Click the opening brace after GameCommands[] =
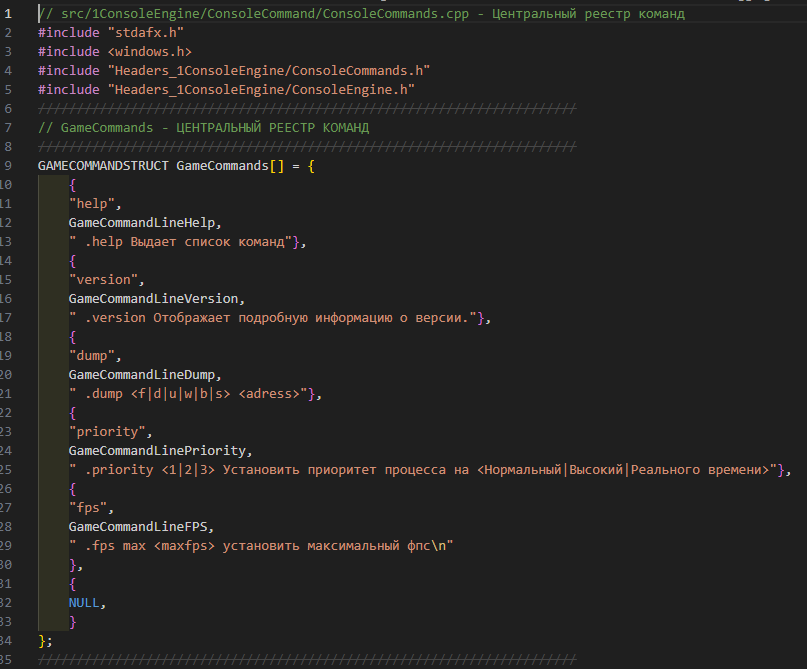Screen dimensions: 807x669 click(x=311, y=165)
